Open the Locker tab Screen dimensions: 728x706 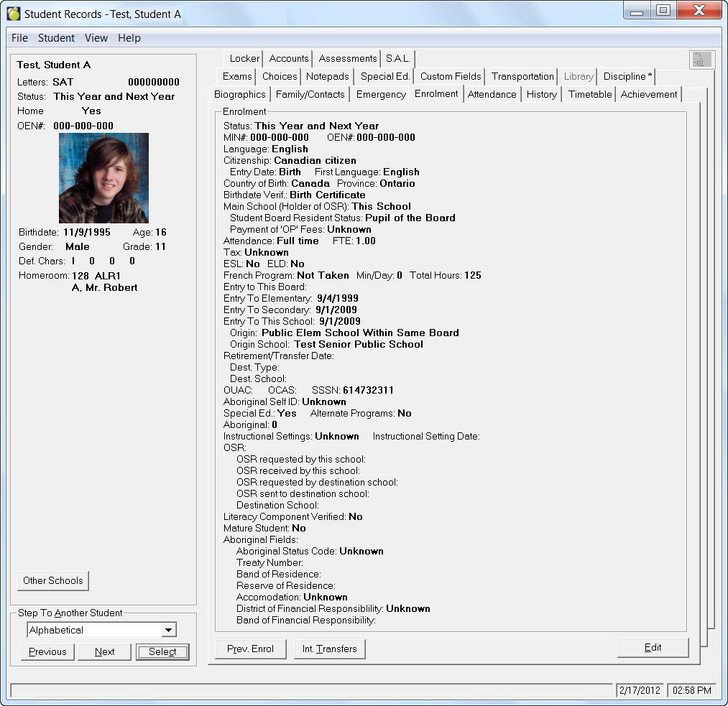[x=244, y=59]
